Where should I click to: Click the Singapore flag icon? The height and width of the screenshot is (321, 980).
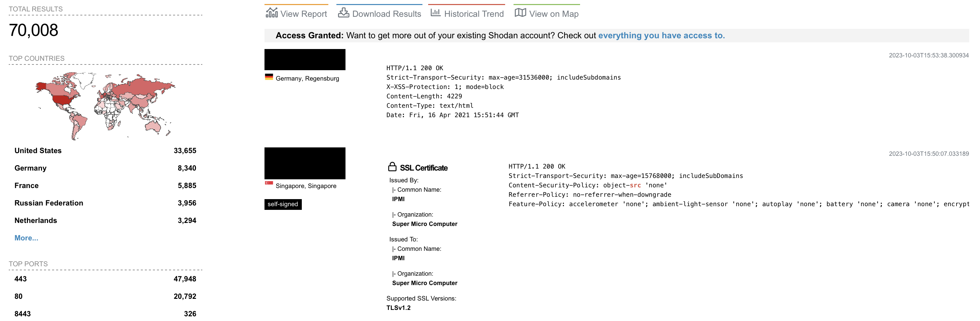269,183
